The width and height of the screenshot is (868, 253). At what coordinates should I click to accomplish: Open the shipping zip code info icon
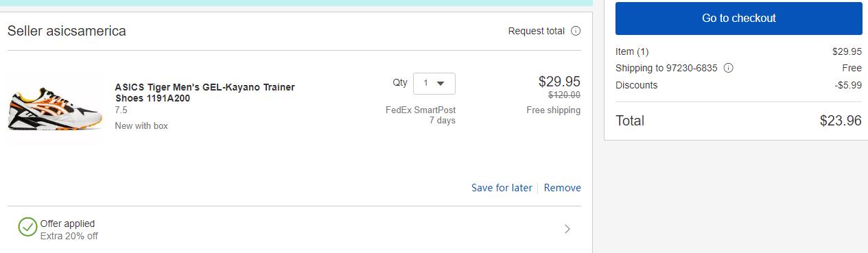click(729, 68)
